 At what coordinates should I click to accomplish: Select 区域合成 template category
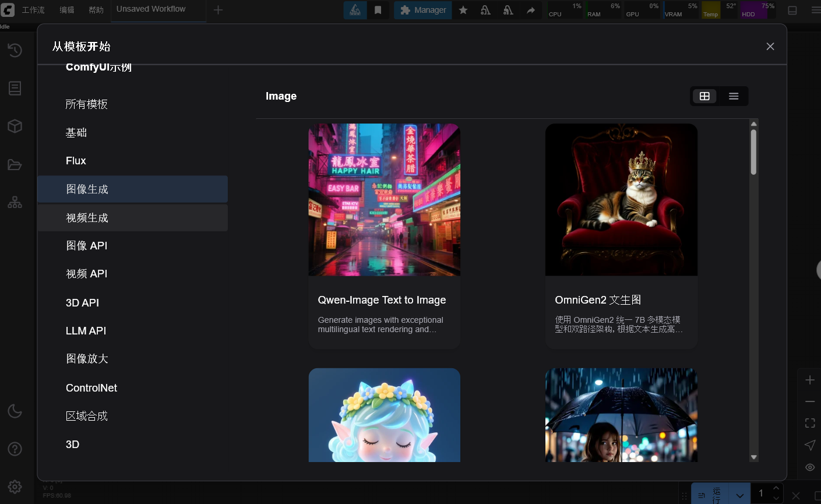point(133,416)
